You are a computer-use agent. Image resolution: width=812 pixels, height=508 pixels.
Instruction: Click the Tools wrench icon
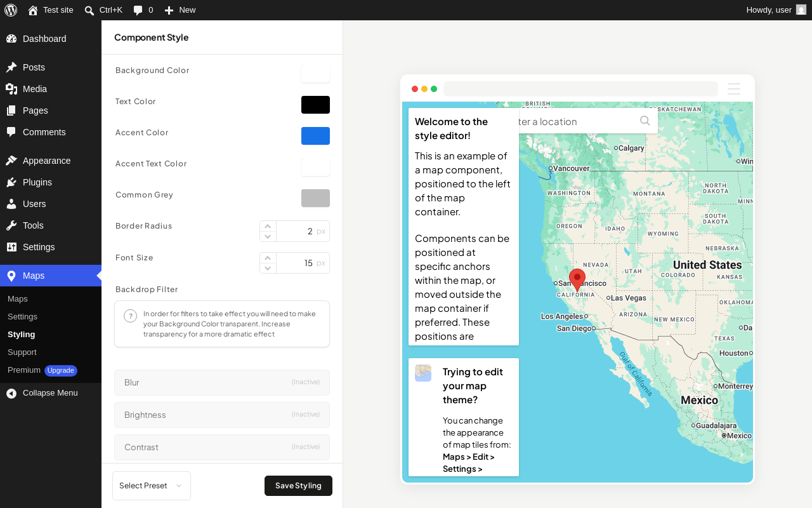(x=11, y=225)
